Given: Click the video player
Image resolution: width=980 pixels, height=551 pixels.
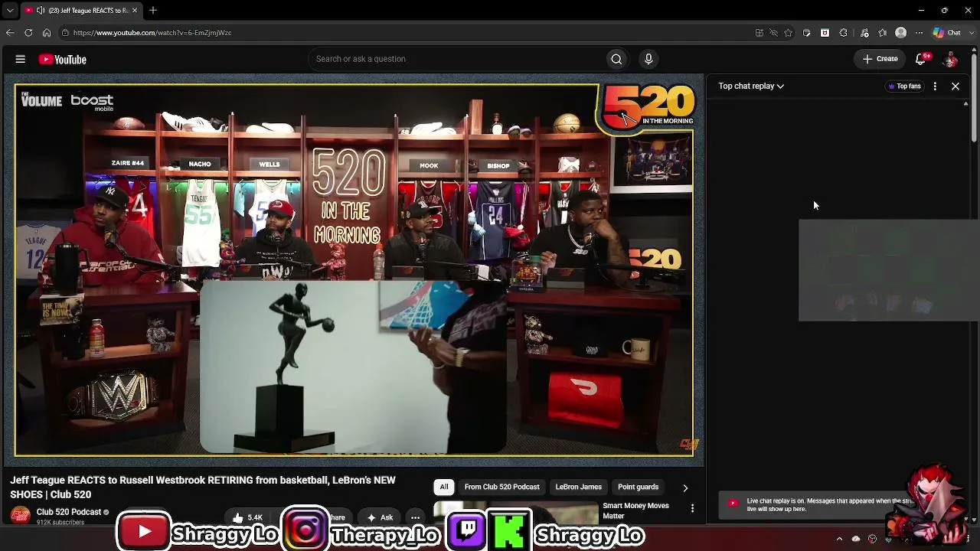Looking at the screenshot, I should [354, 270].
